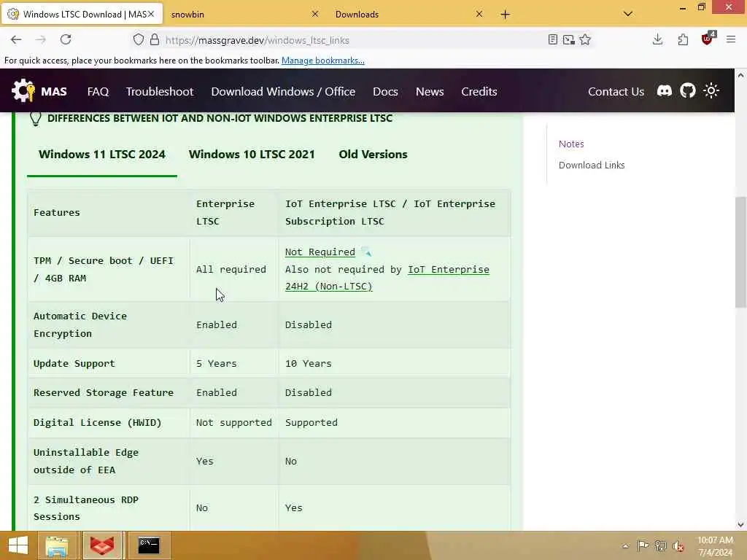This screenshot has width=747, height=560.
Task: Click the Not Required link
Action: (x=320, y=252)
